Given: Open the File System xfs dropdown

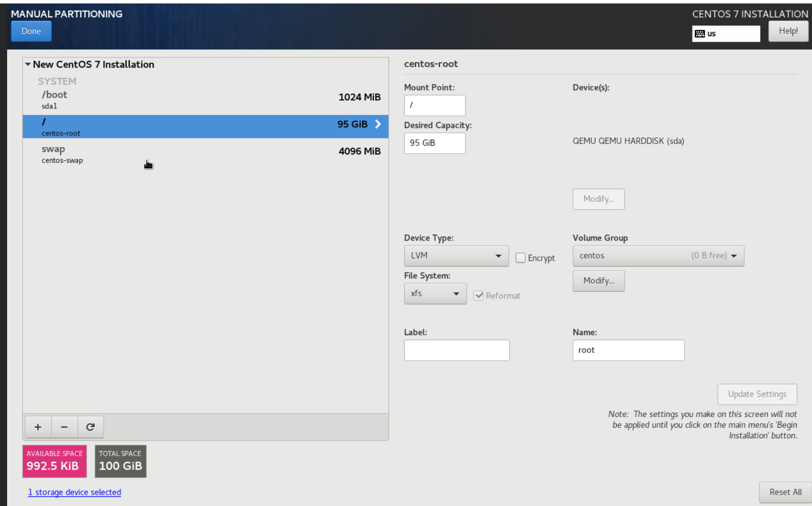Looking at the screenshot, I should tap(435, 294).
